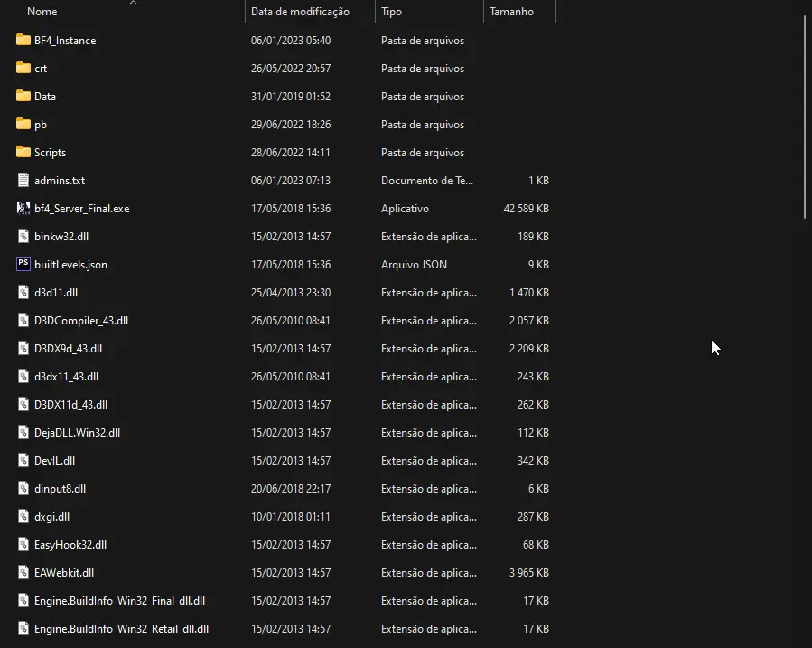Image resolution: width=812 pixels, height=648 pixels.
Task: Click the crt folder icon
Action: click(x=23, y=68)
